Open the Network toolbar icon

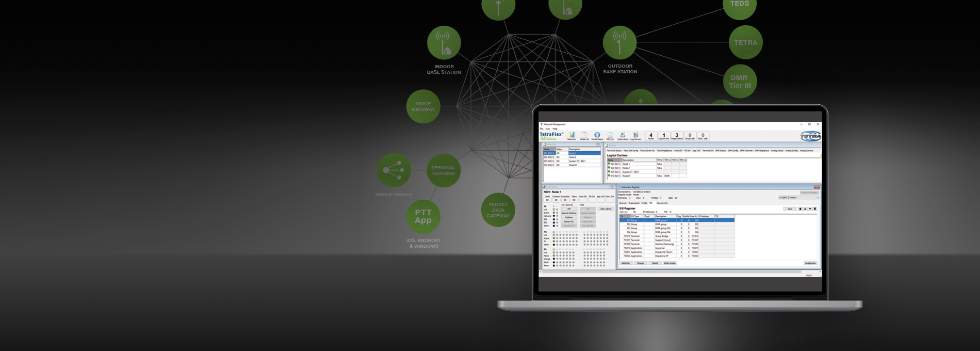[x=571, y=136]
